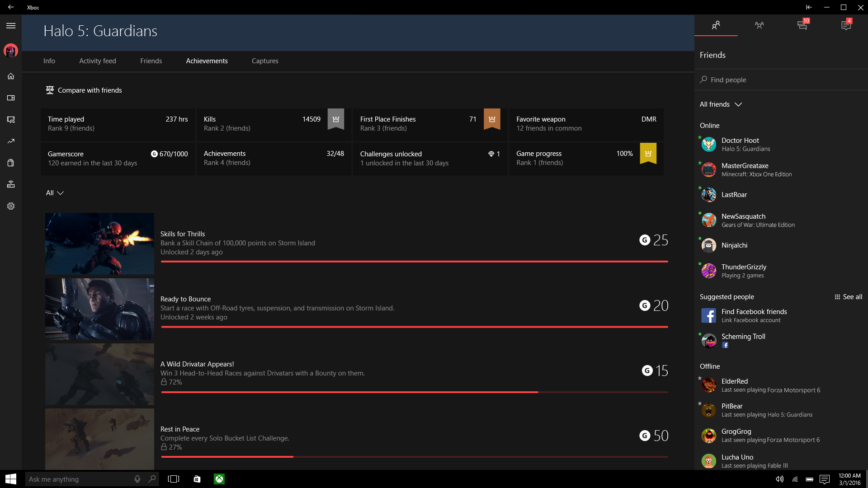Screen dimensions: 868x488
Task: Open the Skills for Thrills achievement thumbnail
Action: tap(99, 244)
